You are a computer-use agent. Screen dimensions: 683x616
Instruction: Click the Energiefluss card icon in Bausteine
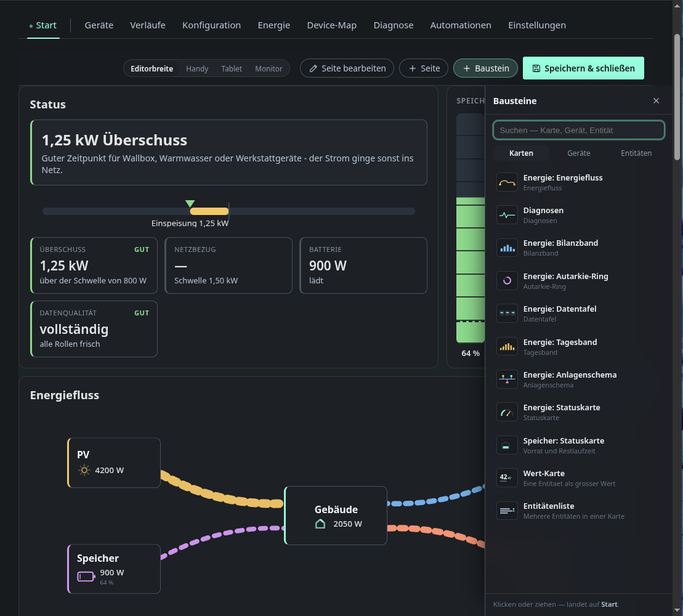point(507,182)
